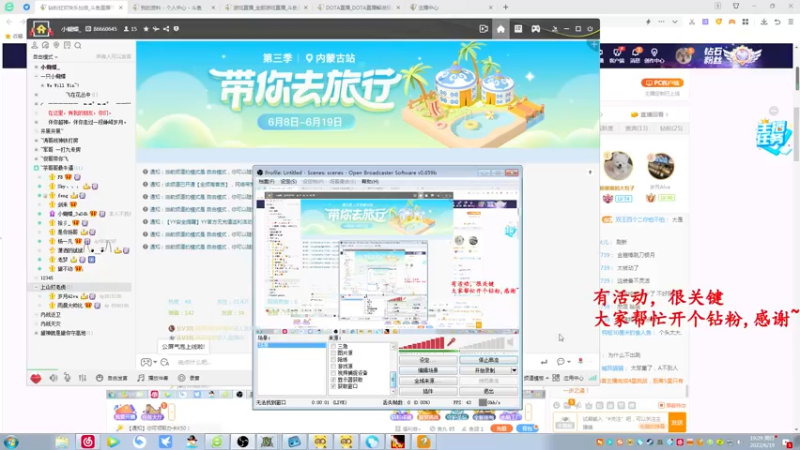Adjust the OBS microphone volume meter

(422, 343)
